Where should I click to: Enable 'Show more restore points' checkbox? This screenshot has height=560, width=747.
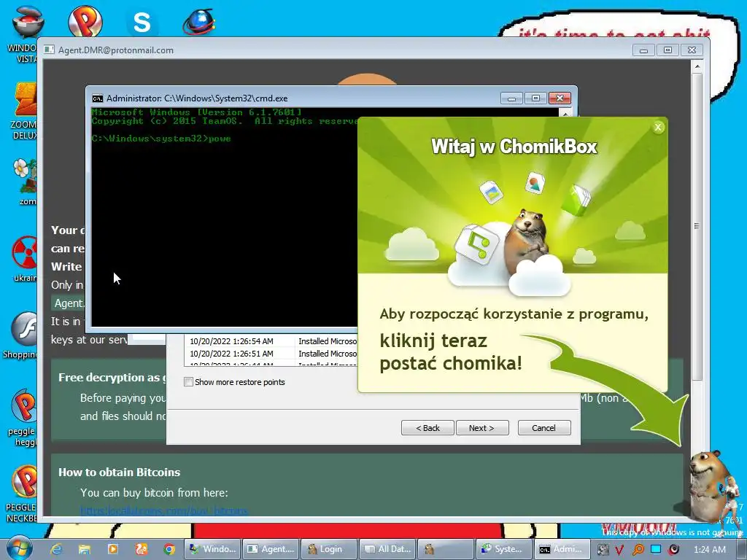coord(189,382)
